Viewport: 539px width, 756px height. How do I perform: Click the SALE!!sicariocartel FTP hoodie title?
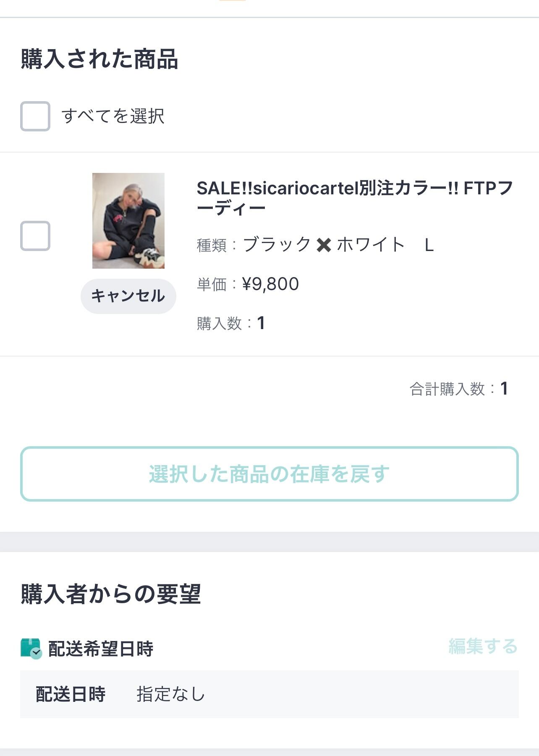coord(355,198)
